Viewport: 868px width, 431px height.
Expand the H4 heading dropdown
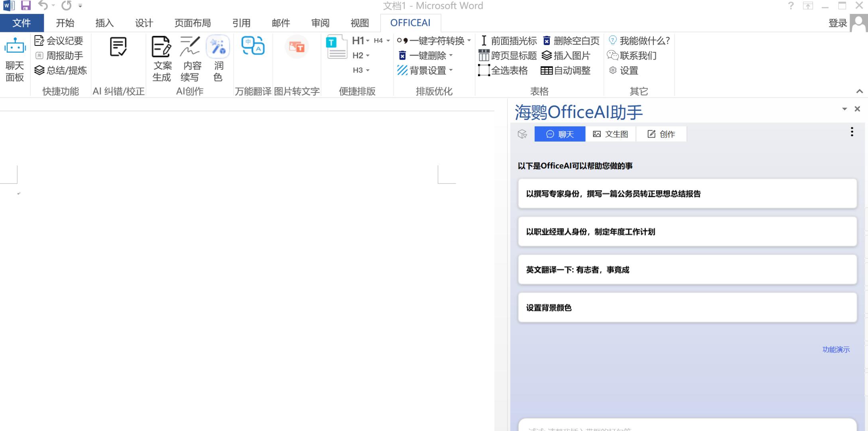[388, 41]
